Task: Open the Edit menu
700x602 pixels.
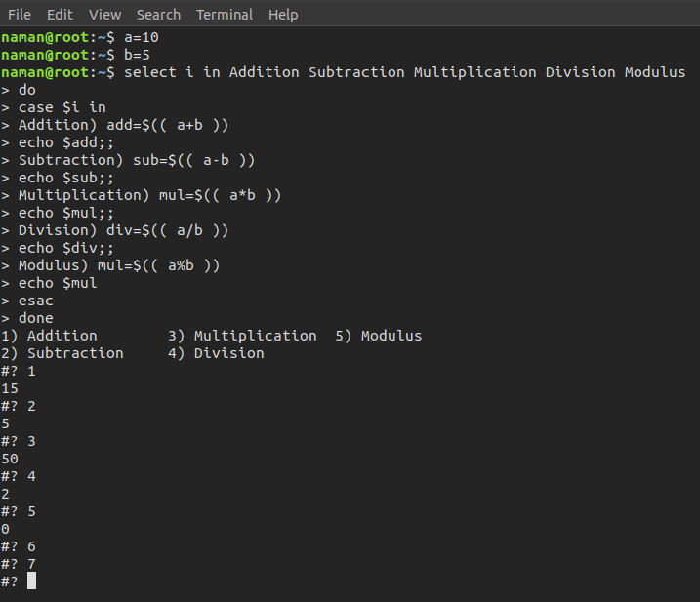Action: (60, 15)
